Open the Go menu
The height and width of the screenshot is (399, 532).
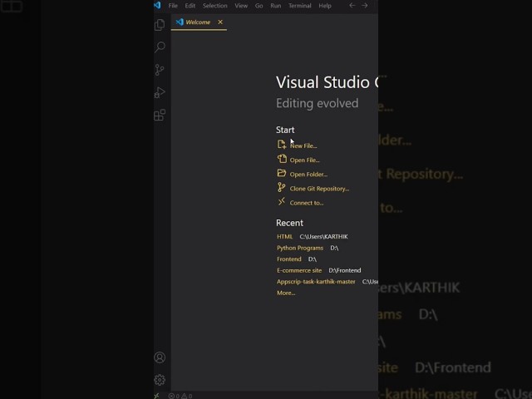click(259, 6)
